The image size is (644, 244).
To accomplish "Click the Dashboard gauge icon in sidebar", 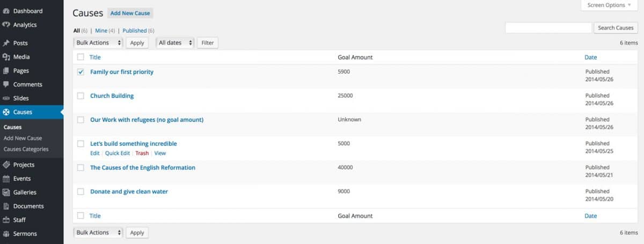I will (x=6, y=11).
